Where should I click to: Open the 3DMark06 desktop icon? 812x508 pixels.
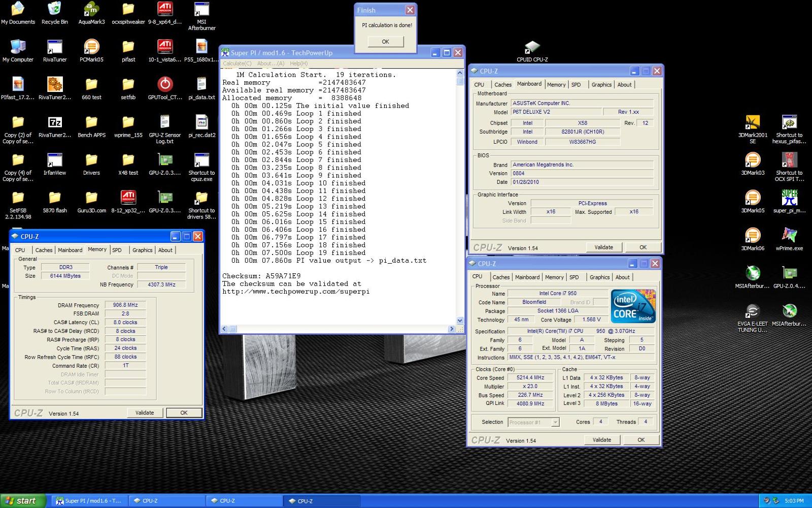(x=753, y=239)
